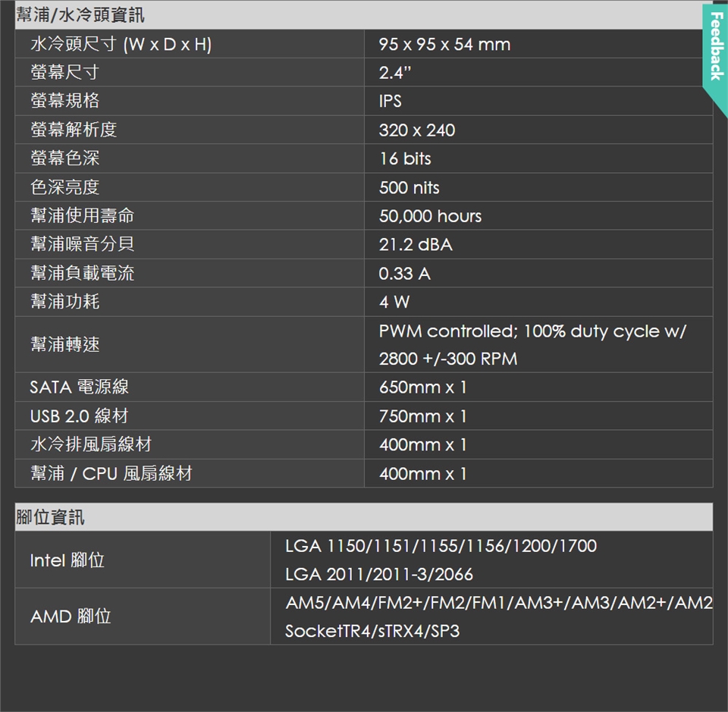Click the 500 nits brightness value
This screenshot has height=712, width=728.
click(409, 188)
